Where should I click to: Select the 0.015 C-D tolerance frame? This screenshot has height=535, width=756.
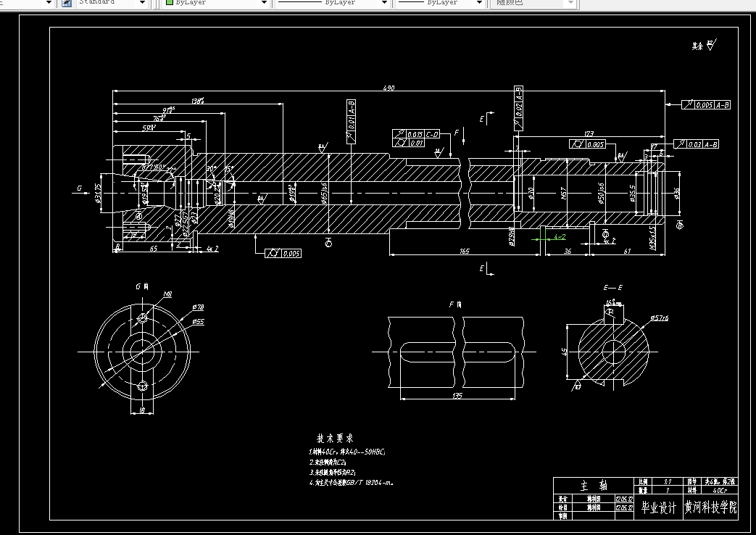click(415, 134)
